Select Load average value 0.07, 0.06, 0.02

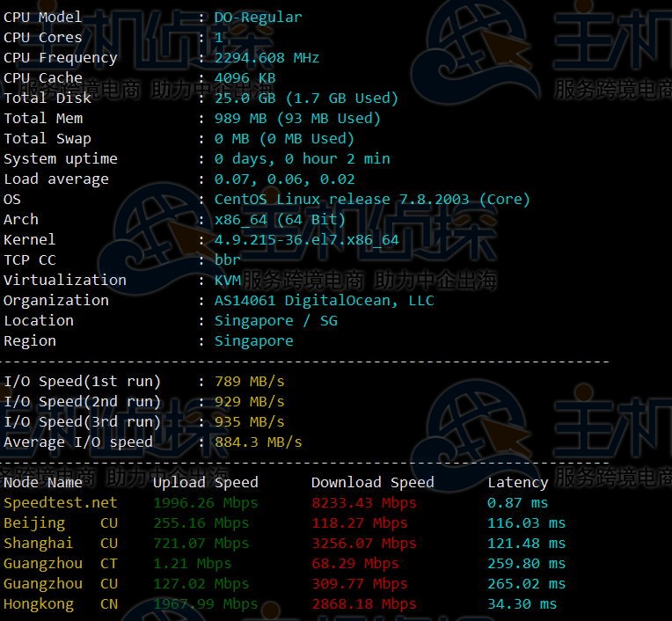(285, 179)
